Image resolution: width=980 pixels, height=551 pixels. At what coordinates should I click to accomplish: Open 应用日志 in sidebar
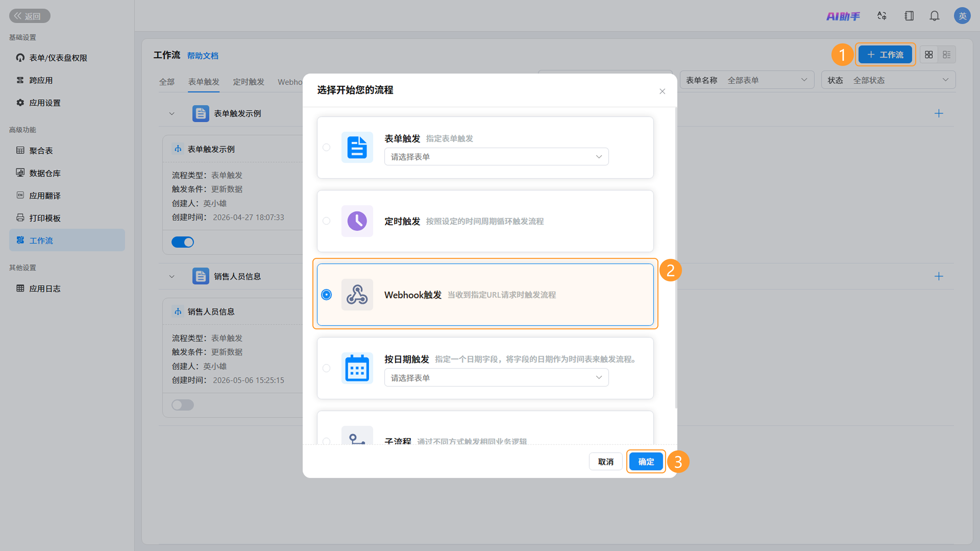tap(67, 289)
